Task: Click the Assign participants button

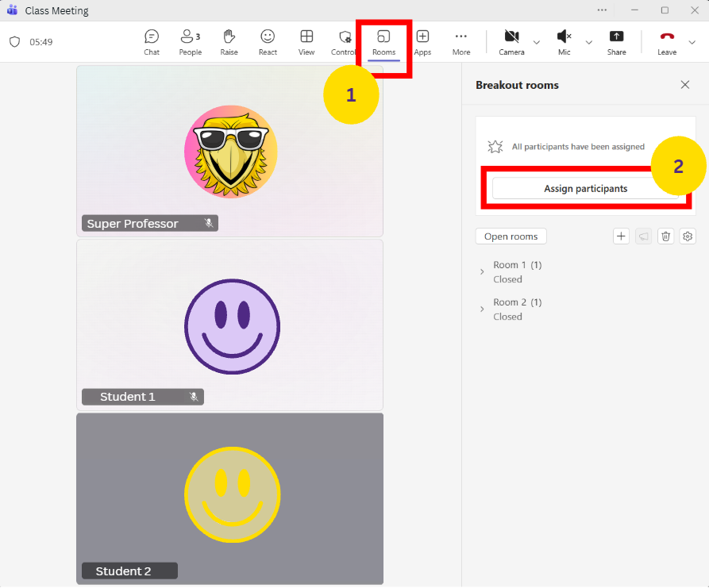Action: pos(585,189)
